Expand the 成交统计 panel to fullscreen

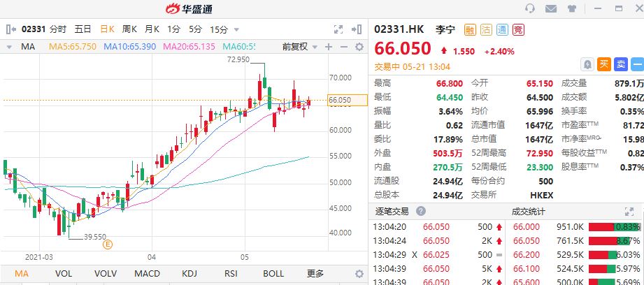629,212
